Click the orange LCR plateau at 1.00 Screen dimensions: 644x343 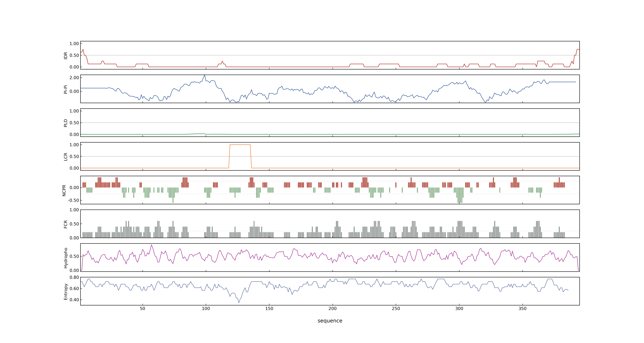pyautogui.click(x=240, y=145)
